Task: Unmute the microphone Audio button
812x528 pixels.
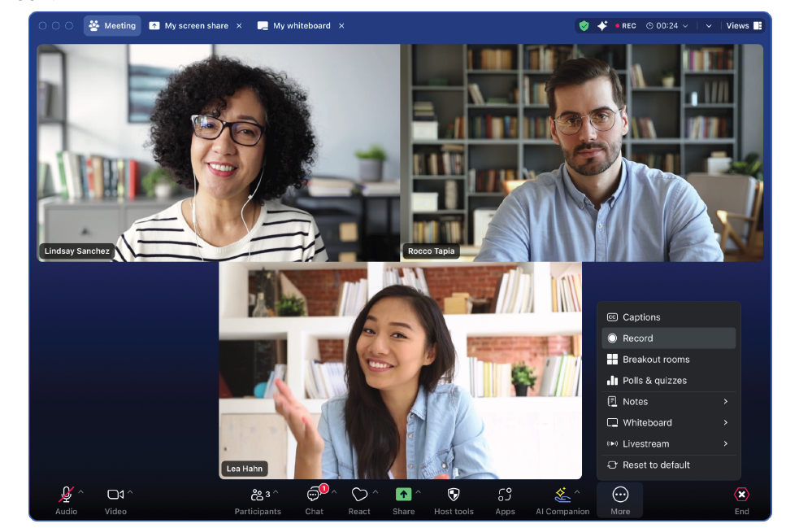Action: coord(66,495)
